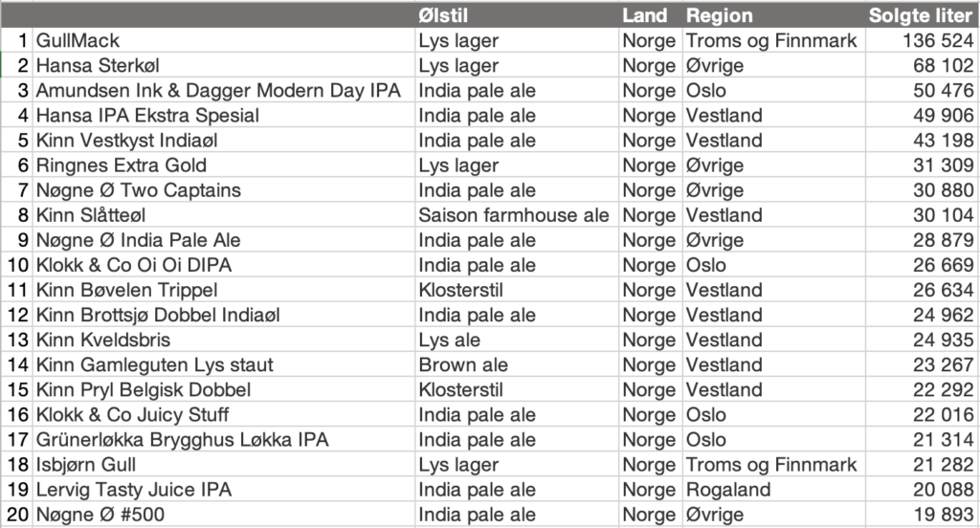Click the Saison farmhouse ale cell
Image resolution: width=980 pixels, height=528 pixels.
(x=514, y=215)
